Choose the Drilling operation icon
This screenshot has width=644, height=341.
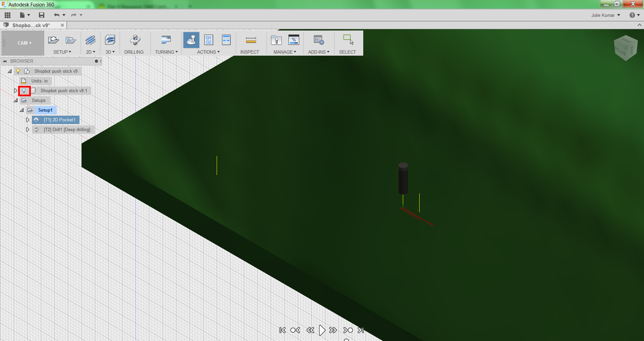click(x=135, y=40)
